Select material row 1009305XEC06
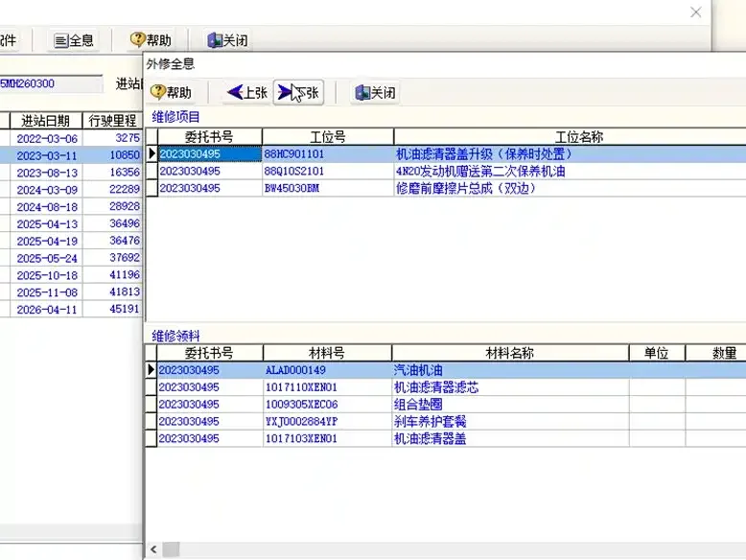This screenshot has height=560, width=746. pos(446,405)
